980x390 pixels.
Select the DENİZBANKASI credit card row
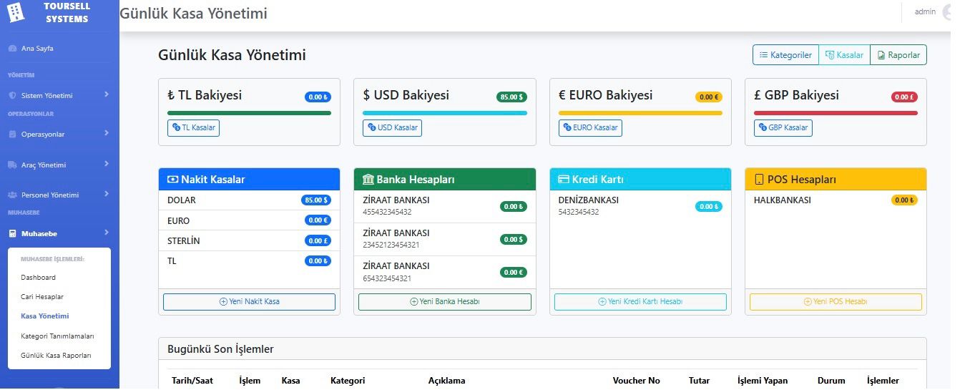[x=640, y=207]
